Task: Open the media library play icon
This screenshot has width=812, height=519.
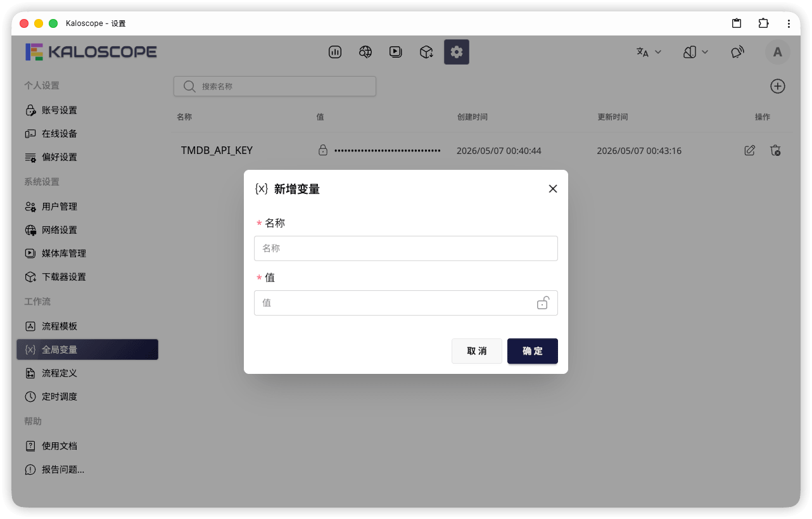Action: (x=396, y=52)
